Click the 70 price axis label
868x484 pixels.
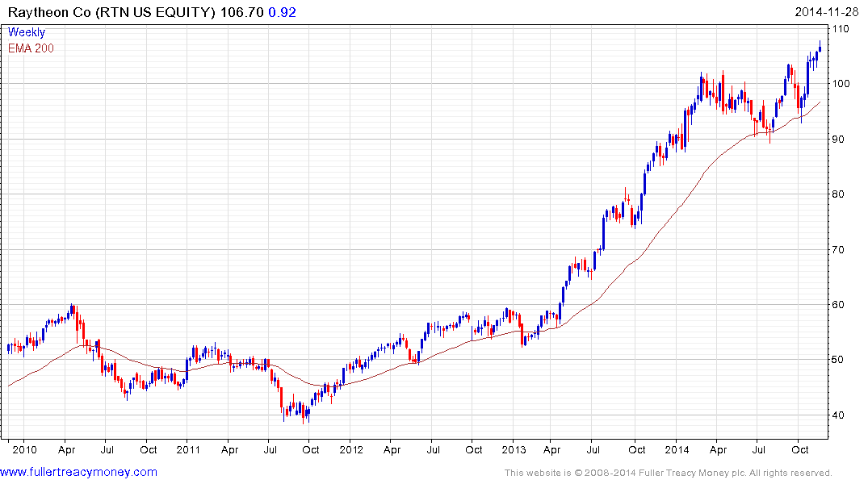point(838,249)
